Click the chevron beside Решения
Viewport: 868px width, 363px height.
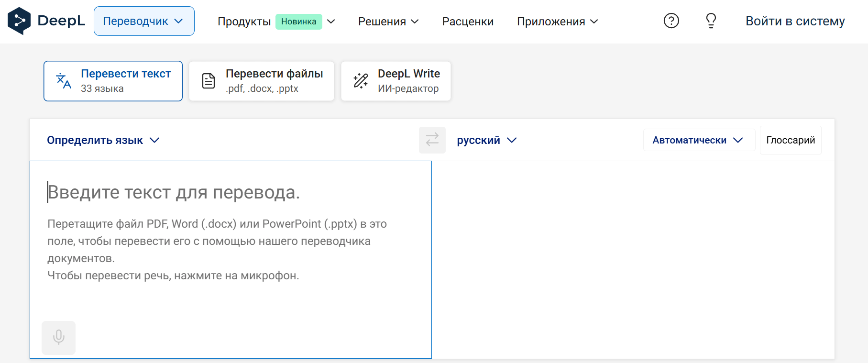(415, 22)
